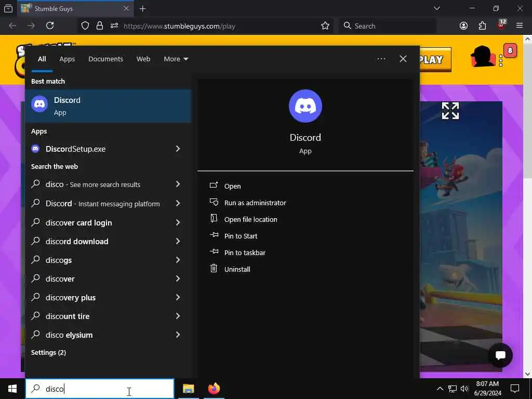Image resolution: width=532 pixels, height=399 pixels.
Task: Expand 'Discord - Instant messaging platform' arrow
Action: [x=178, y=203]
